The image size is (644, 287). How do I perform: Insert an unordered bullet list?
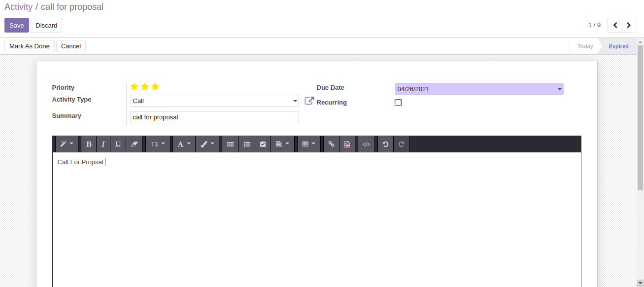(x=230, y=144)
